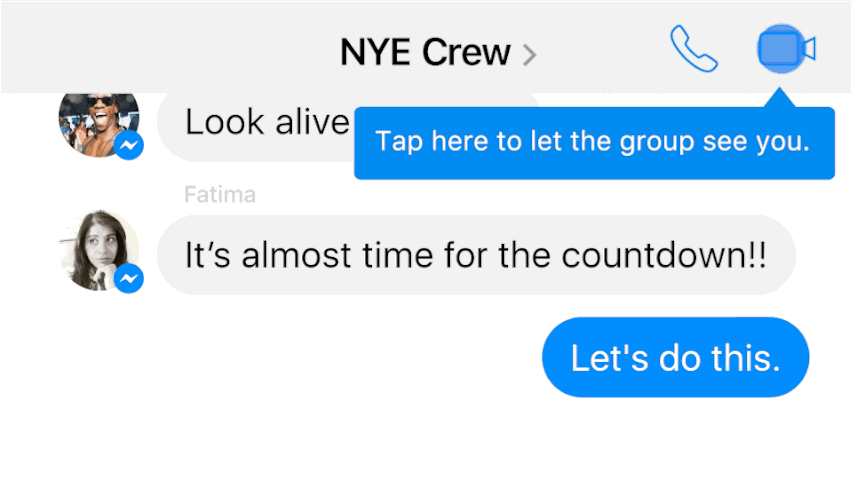Image resolution: width=853 pixels, height=480 pixels.
Task: Click the Fatima sender name label
Action: click(x=220, y=195)
